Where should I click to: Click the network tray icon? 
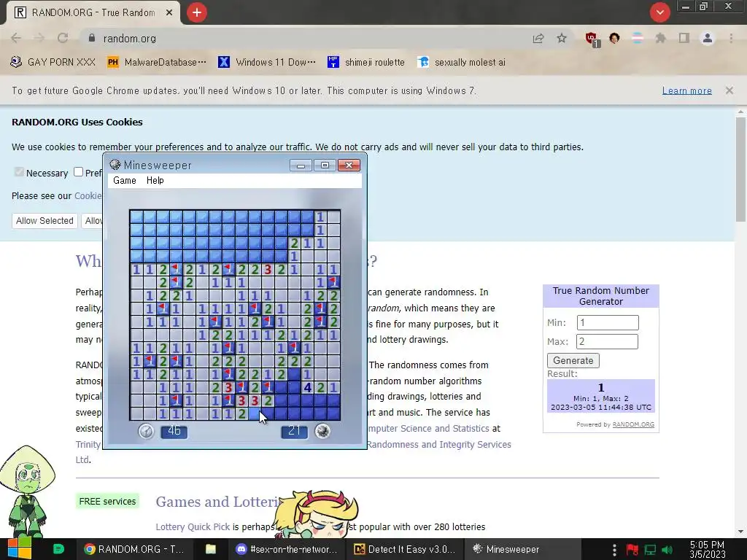point(650,550)
